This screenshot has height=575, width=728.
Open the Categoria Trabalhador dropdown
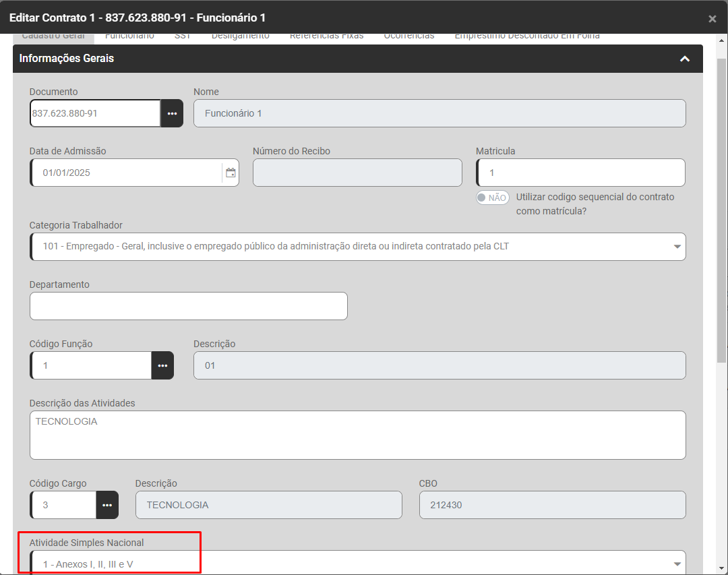pyautogui.click(x=677, y=247)
